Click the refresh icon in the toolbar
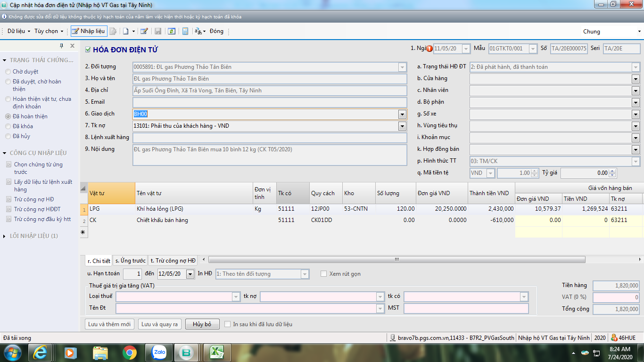 [x=172, y=31]
